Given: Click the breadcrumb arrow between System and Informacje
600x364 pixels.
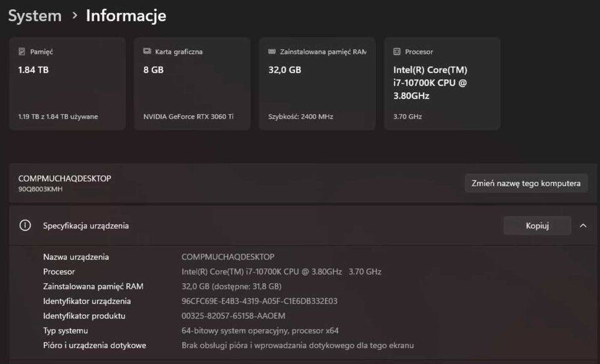Looking at the screenshot, I should point(74,16).
